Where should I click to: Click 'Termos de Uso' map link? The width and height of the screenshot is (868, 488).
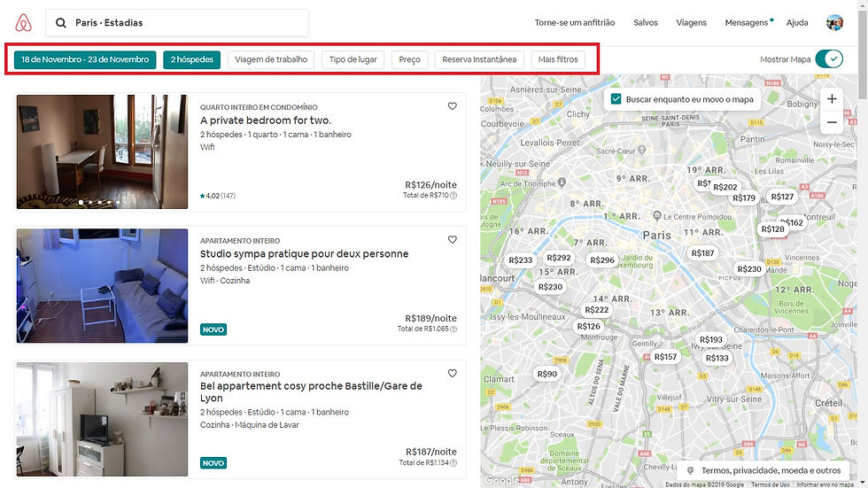pos(771,484)
